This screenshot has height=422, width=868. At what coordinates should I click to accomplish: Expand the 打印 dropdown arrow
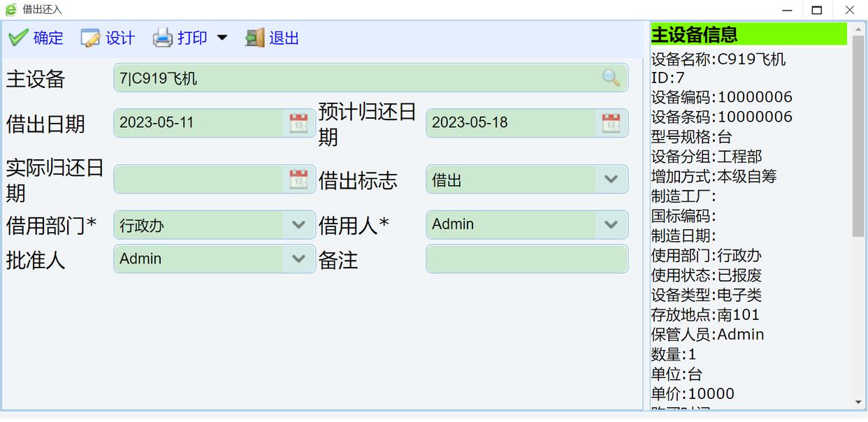pos(222,38)
